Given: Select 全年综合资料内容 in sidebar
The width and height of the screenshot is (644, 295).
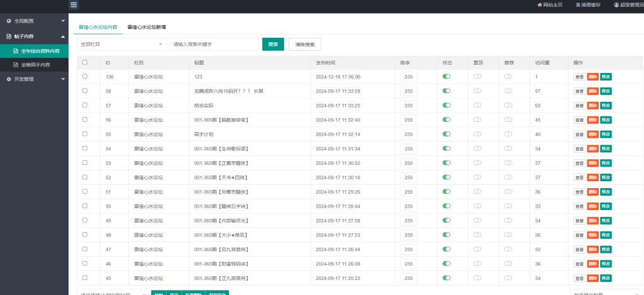Looking at the screenshot, I should (x=34, y=52).
